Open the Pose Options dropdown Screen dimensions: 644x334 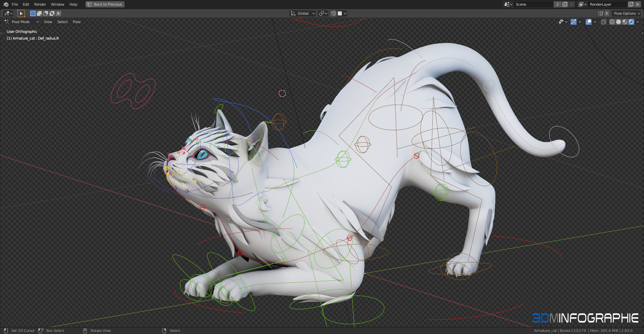coord(627,13)
